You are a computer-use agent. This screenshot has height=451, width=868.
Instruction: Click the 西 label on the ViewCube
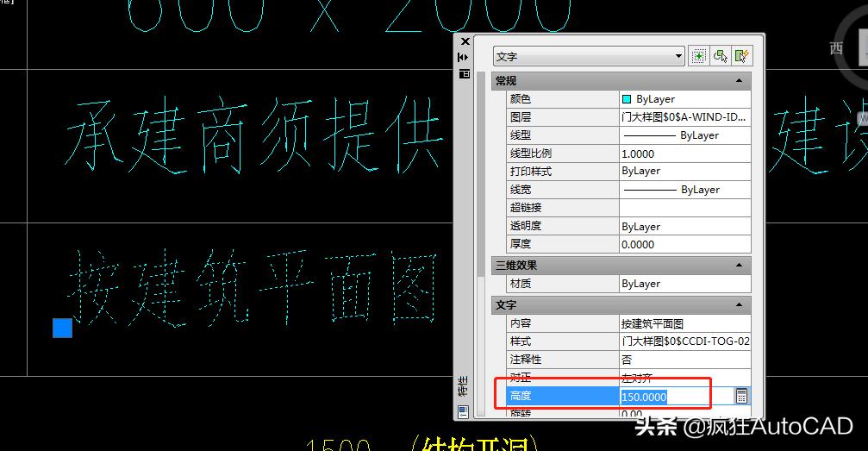pyautogui.click(x=836, y=49)
